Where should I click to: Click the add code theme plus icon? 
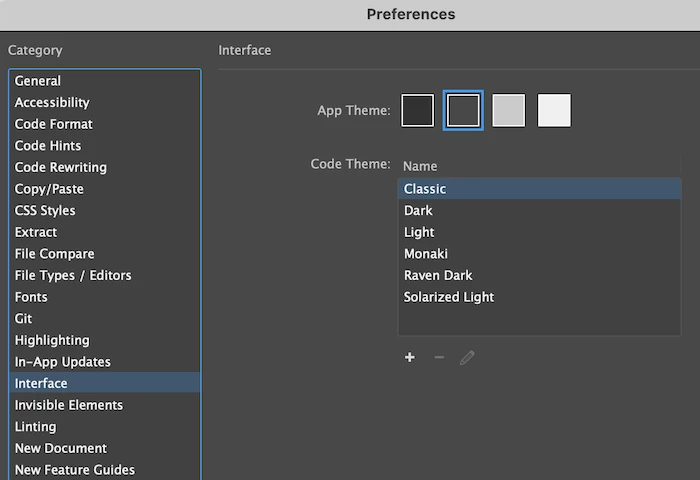(410, 358)
